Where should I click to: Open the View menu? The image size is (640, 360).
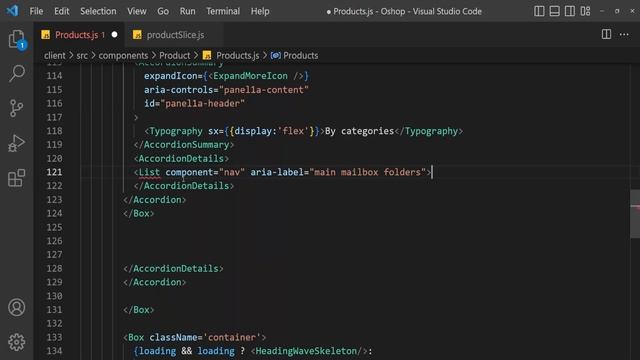click(137, 11)
